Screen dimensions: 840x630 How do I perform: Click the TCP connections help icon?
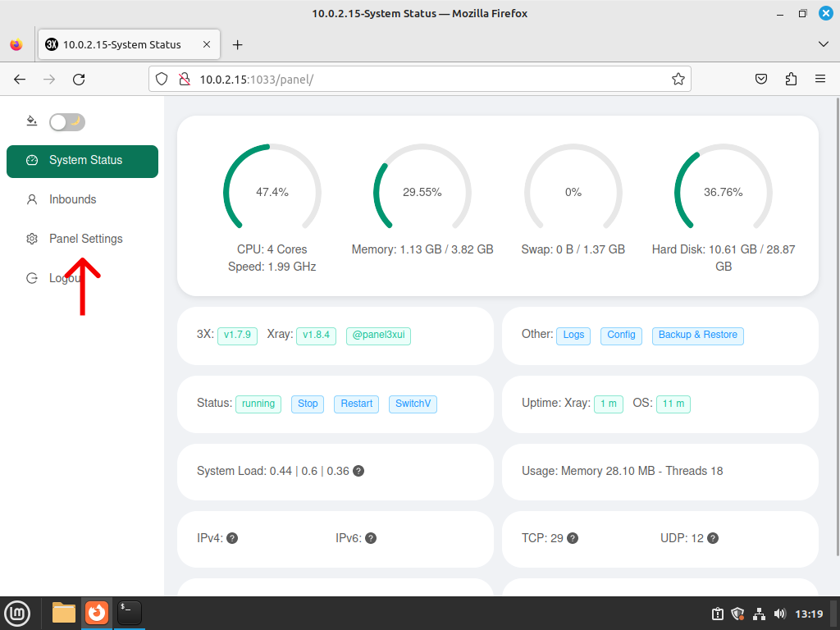[573, 538]
